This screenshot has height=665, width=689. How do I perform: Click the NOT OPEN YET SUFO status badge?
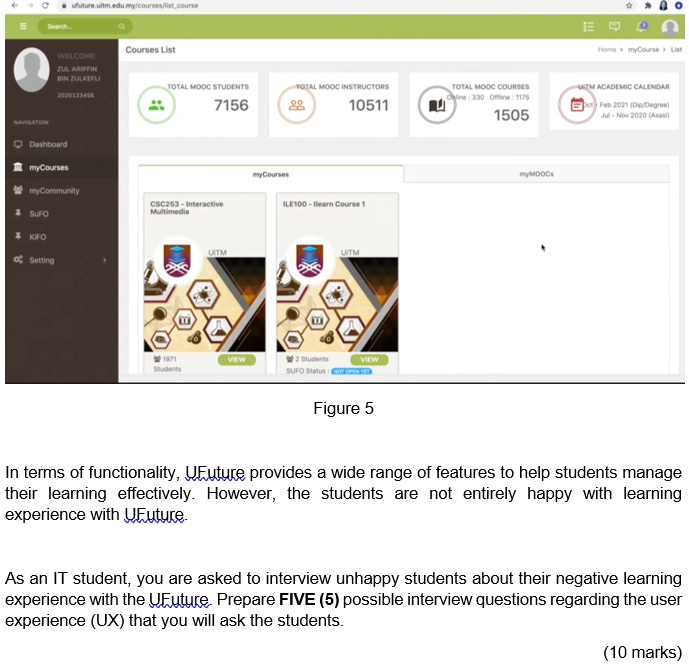[x=352, y=371]
